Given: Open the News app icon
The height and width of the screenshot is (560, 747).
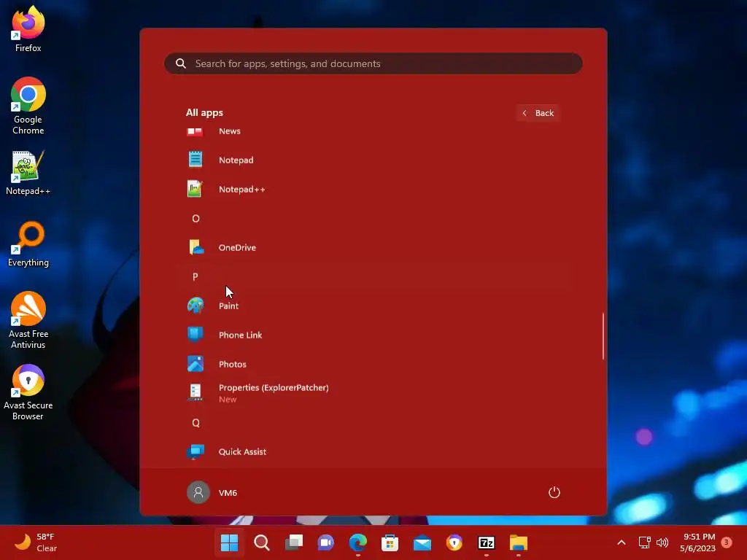Looking at the screenshot, I should [x=195, y=131].
